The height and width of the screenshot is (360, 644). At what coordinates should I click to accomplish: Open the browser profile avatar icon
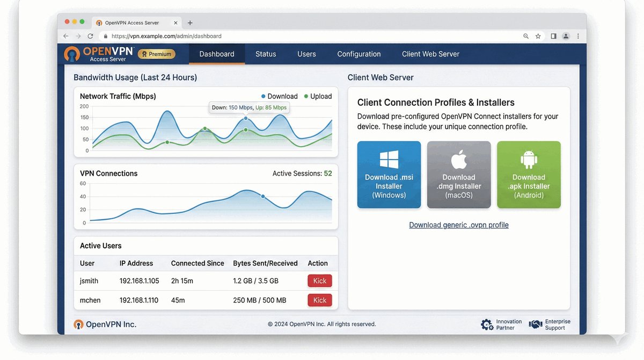[566, 36]
